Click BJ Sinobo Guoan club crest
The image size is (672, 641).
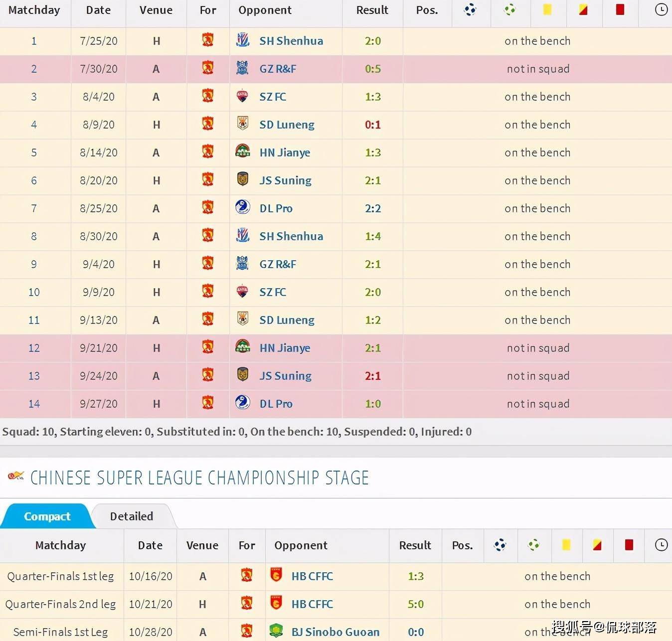point(276,631)
